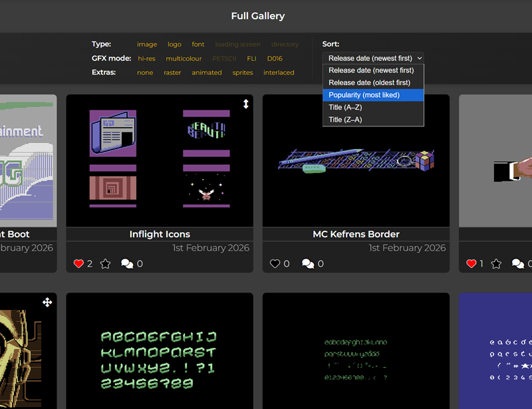The height and width of the screenshot is (409, 532).
Task: Click the vertical resize arrow on Inflight Icons
Action: (x=246, y=104)
